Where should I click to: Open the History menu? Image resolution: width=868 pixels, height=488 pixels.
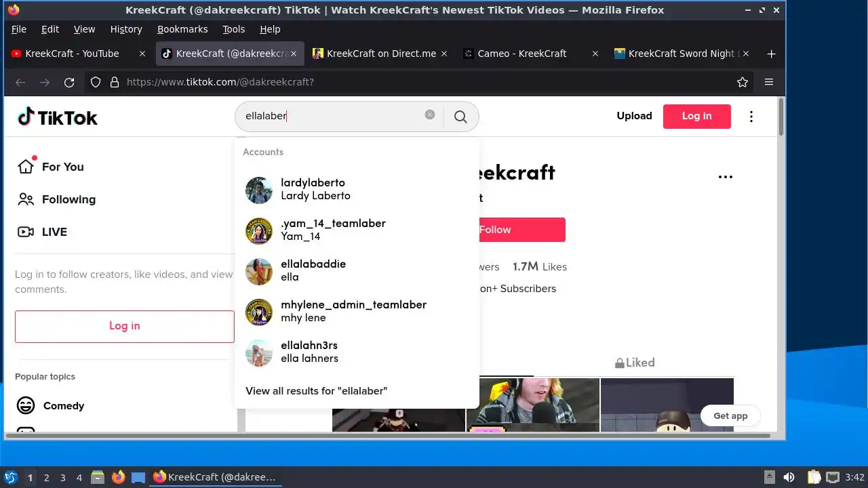126,29
